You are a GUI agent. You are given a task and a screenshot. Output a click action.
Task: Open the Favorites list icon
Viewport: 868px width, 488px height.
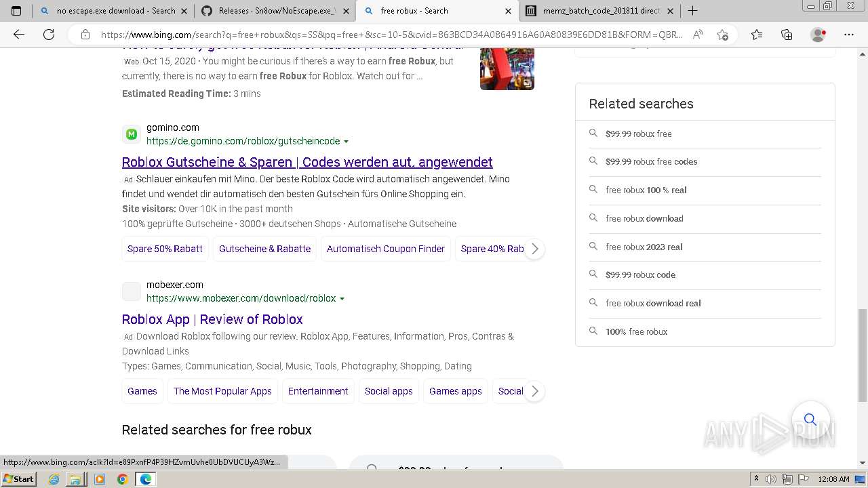click(x=757, y=35)
